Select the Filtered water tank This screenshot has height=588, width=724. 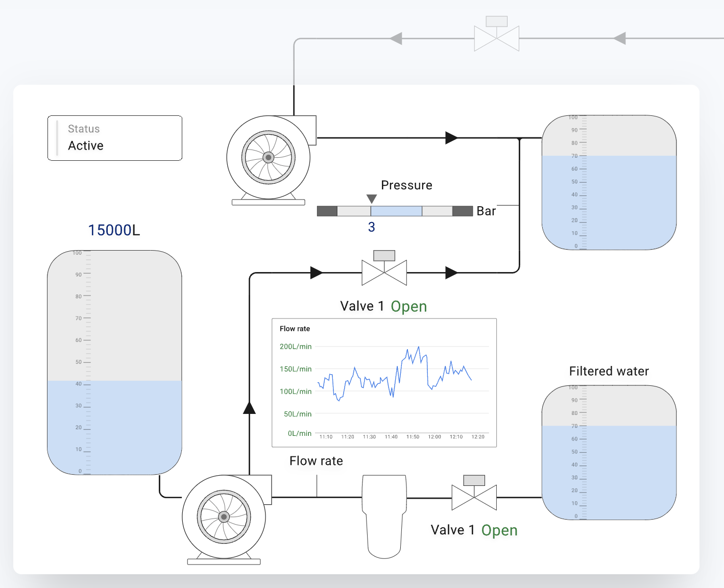pos(609,452)
